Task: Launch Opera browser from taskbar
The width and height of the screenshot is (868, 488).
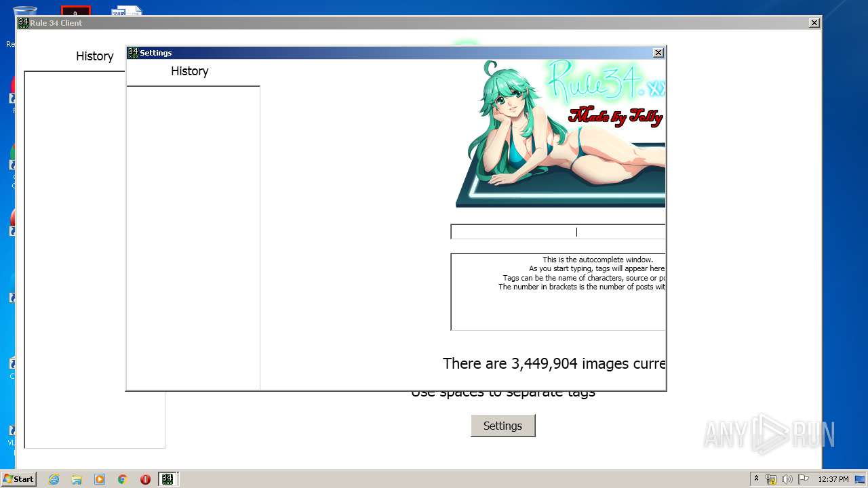Action: point(145,479)
